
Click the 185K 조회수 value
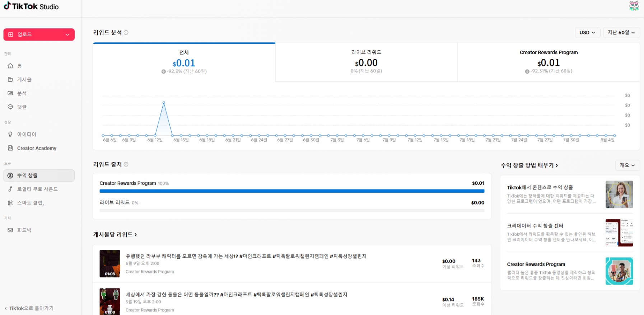click(478, 299)
